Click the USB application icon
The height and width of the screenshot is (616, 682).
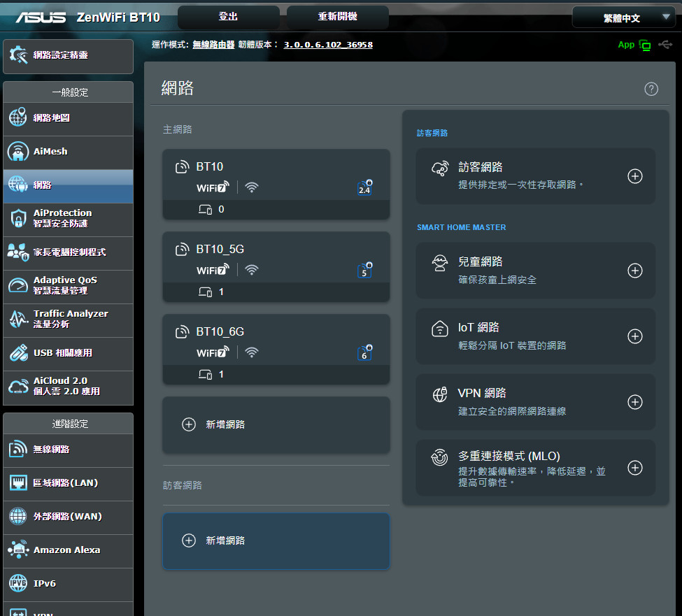(17, 353)
